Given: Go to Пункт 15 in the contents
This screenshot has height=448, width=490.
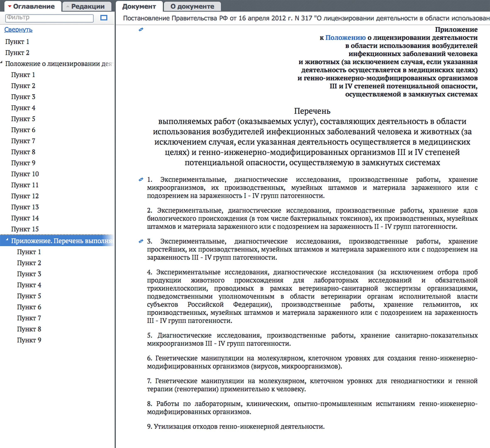Looking at the screenshot, I should [25, 229].
